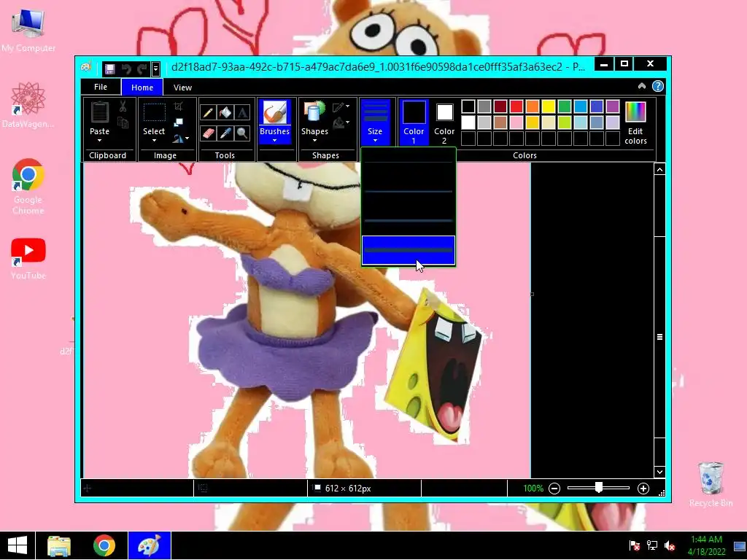Click the volume muted tray icon
747x560 pixels.
[x=670, y=545]
